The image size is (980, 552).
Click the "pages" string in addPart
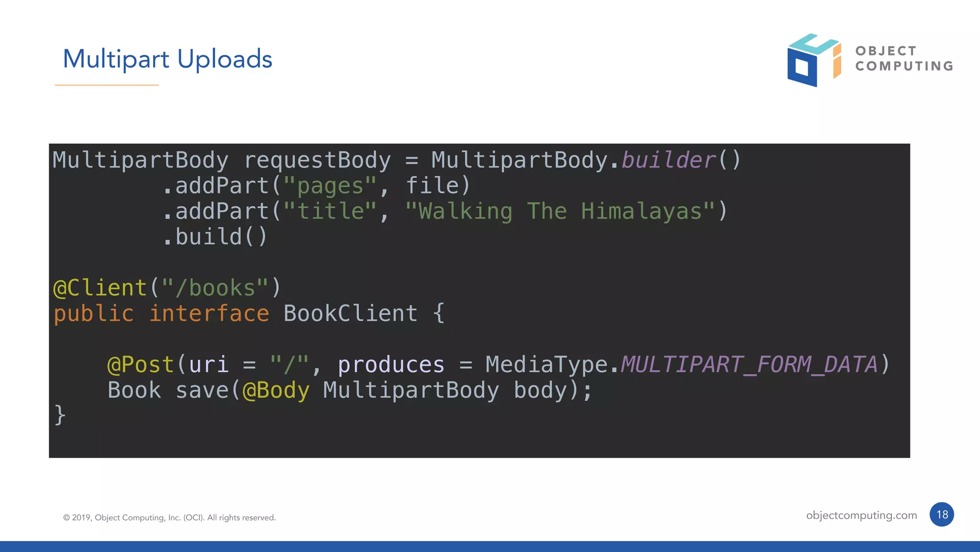330,186
